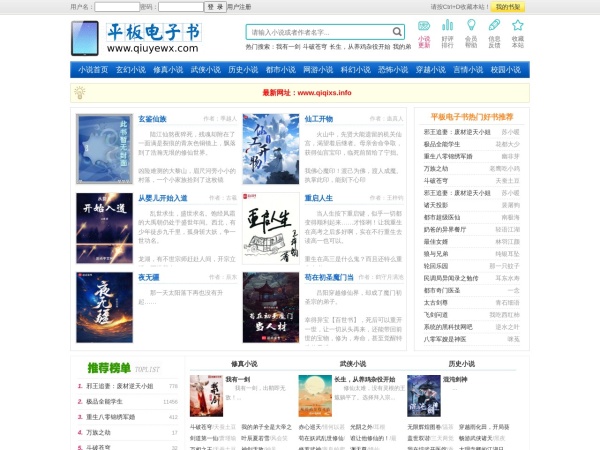Image resolution: width=600 pixels, height=450 pixels.
Task: Open 太古剑尊 in sidebar list
Action: tap(435, 303)
